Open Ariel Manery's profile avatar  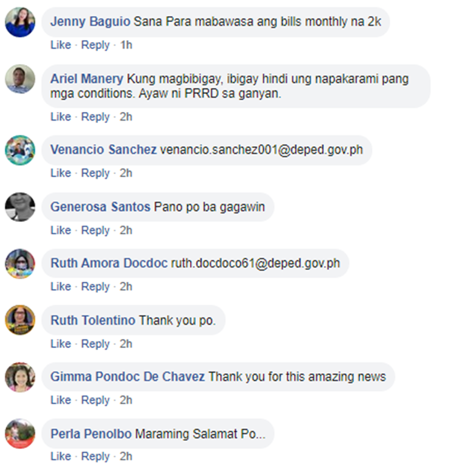pos(20,79)
